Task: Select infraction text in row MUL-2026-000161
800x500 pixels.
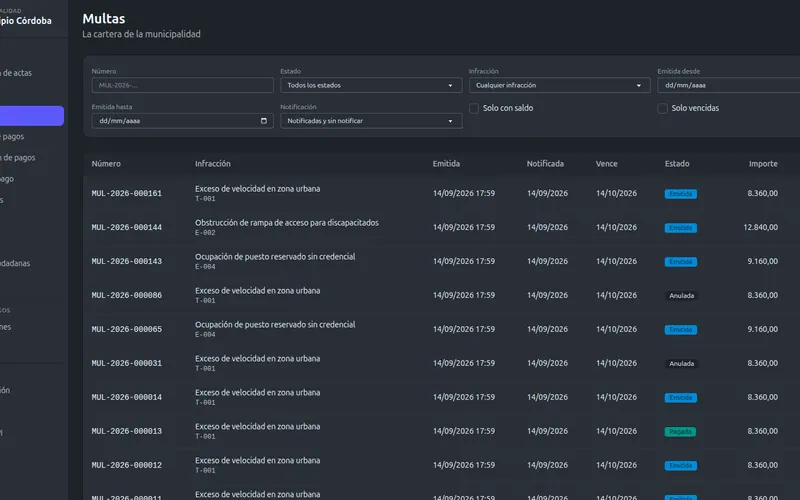Action: (258, 189)
